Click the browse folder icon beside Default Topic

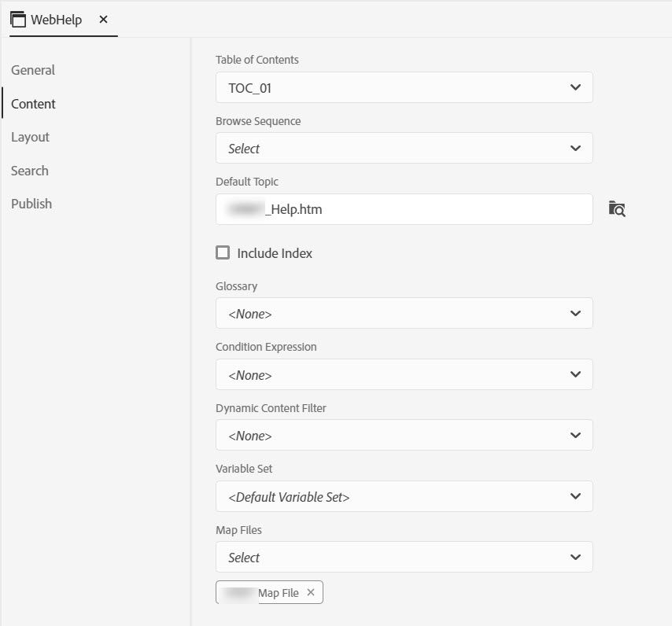[x=617, y=209]
